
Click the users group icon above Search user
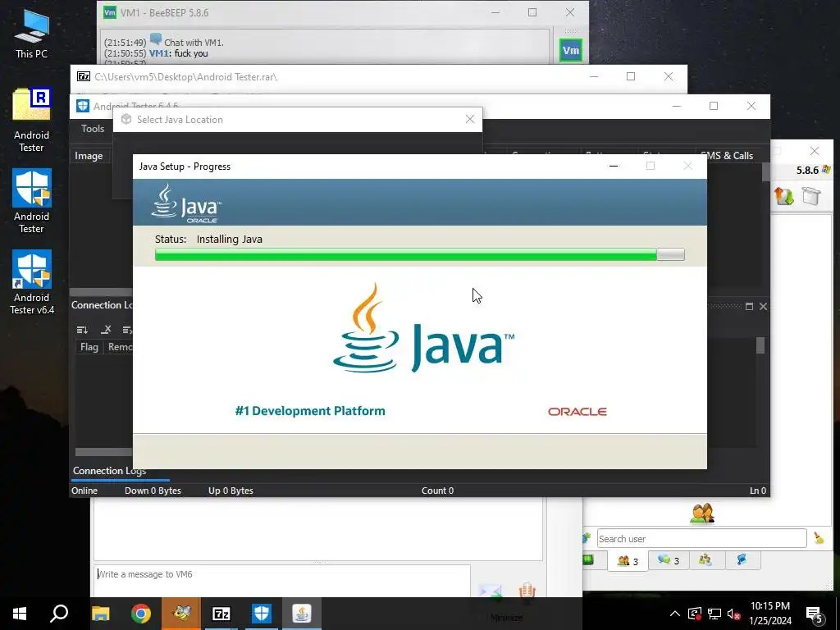[x=702, y=514]
